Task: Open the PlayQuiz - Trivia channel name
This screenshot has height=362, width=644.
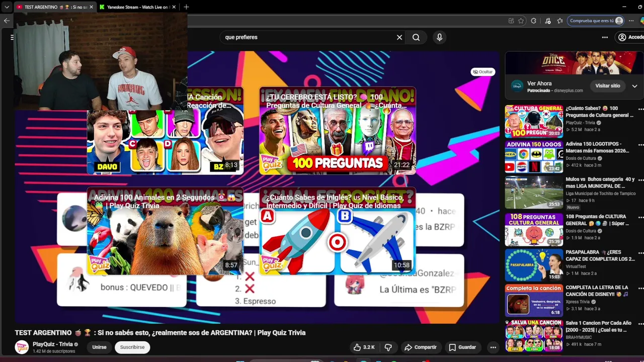Action: (x=53, y=344)
